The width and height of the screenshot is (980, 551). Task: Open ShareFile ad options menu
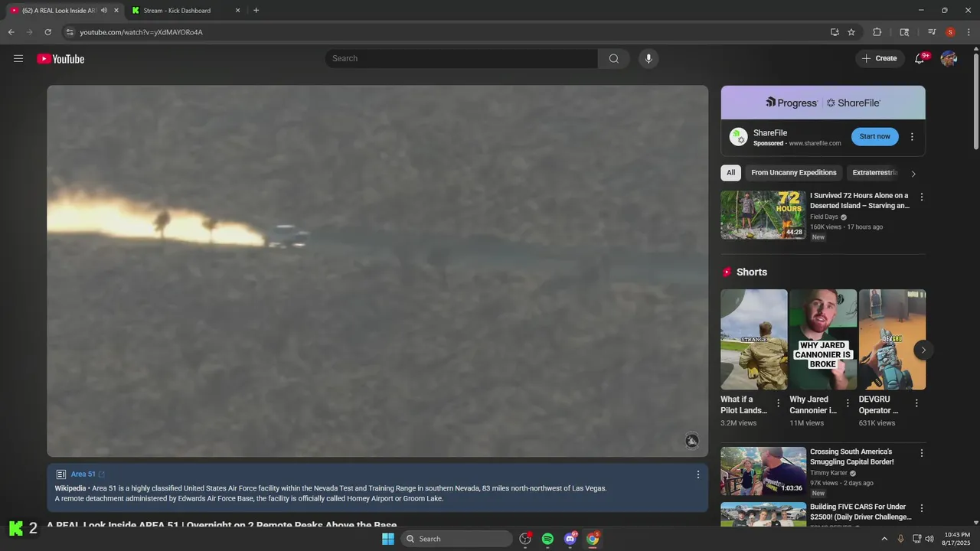(x=912, y=137)
